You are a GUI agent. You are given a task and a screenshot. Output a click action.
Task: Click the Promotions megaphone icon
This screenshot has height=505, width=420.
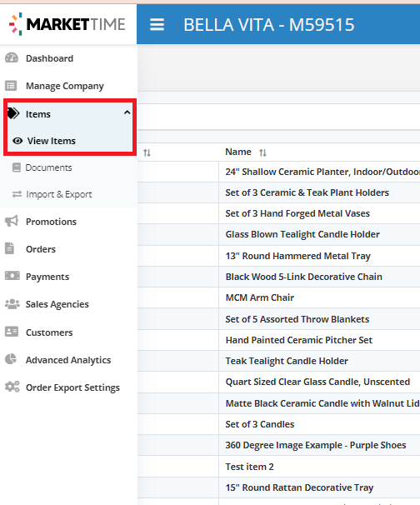[x=12, y=222]
